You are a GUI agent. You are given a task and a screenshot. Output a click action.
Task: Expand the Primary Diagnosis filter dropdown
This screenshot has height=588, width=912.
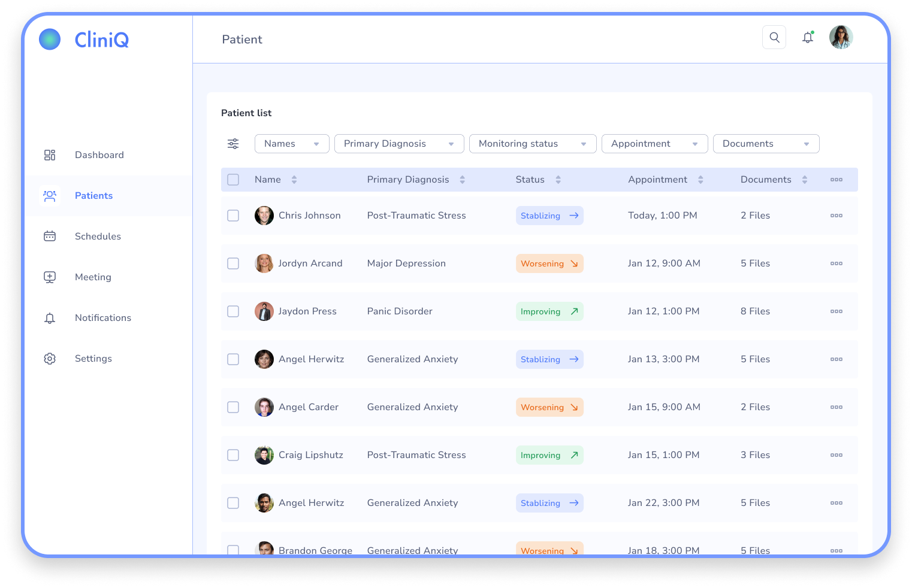(x=399, y=144)
